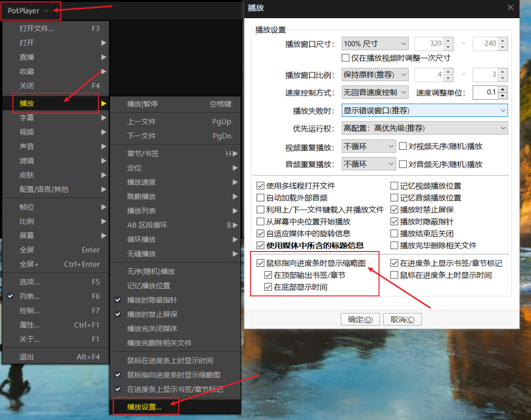Click the 确定(O) button
The image size is (531, 420).
point(360,319)
